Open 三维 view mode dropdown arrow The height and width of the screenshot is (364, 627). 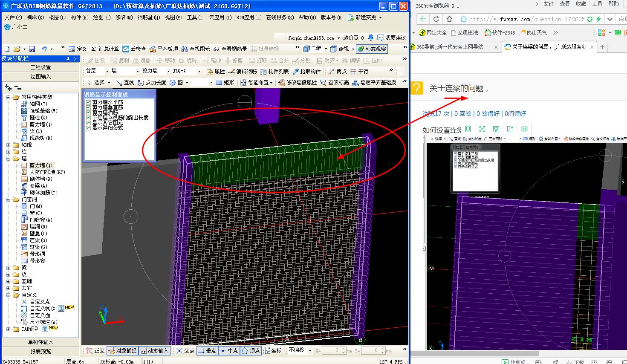[325, 49]
